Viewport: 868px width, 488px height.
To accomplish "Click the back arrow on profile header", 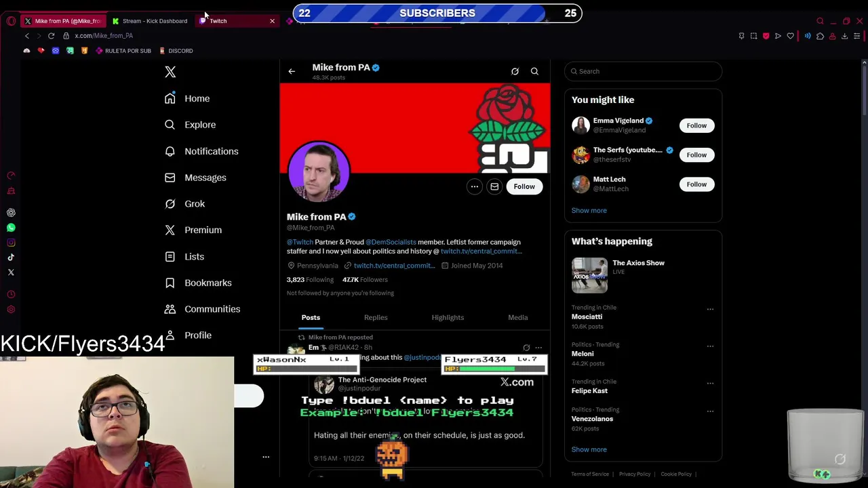I will point(292,71).
